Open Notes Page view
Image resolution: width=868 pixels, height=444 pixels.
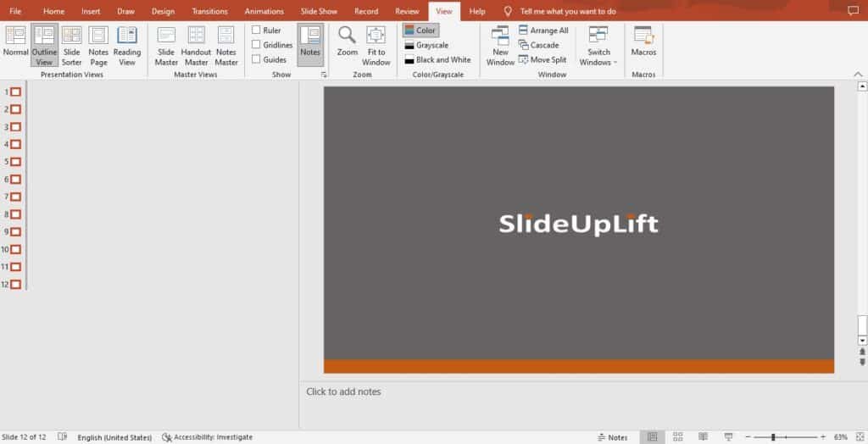click(x=98, y=45)
